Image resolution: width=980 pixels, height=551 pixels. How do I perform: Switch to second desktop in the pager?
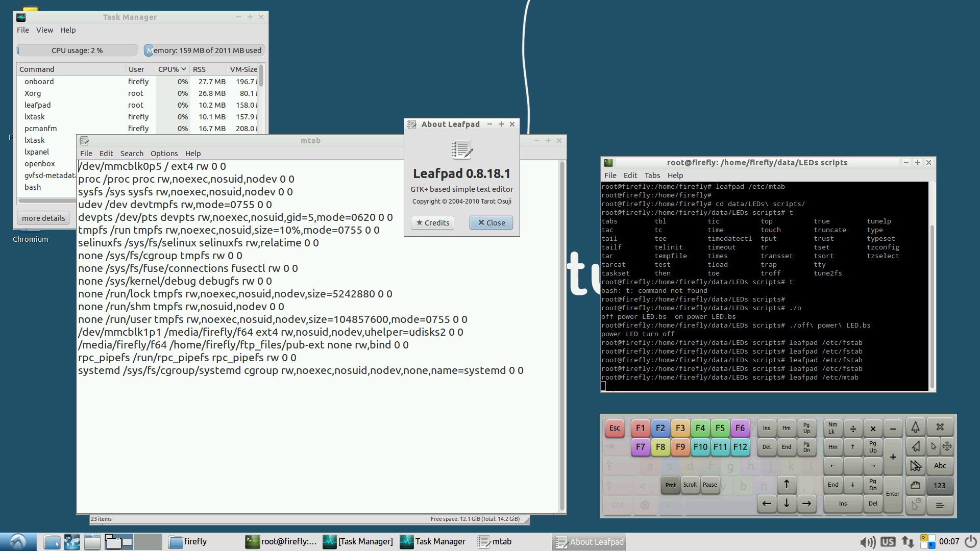point(148,542)
